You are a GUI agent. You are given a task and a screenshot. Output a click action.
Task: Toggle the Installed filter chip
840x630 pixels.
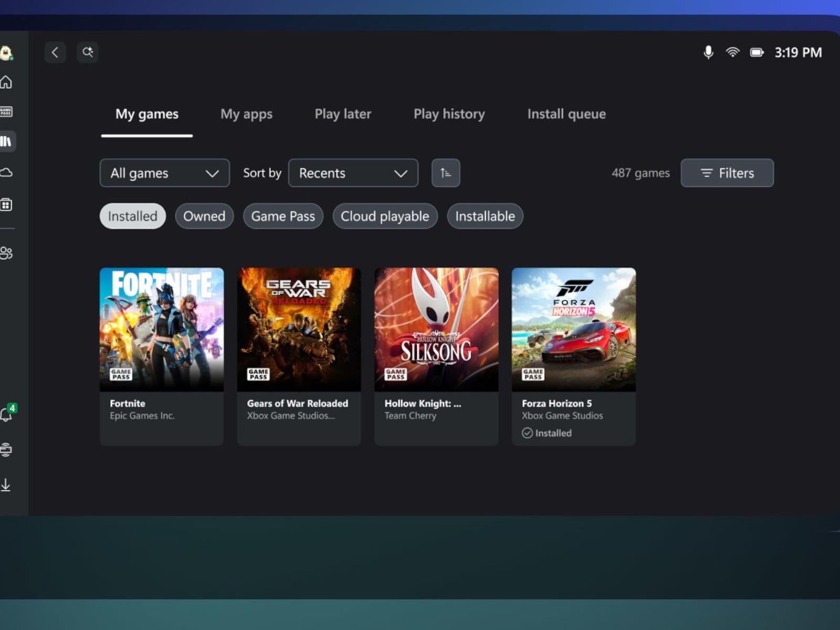[132, 216]
